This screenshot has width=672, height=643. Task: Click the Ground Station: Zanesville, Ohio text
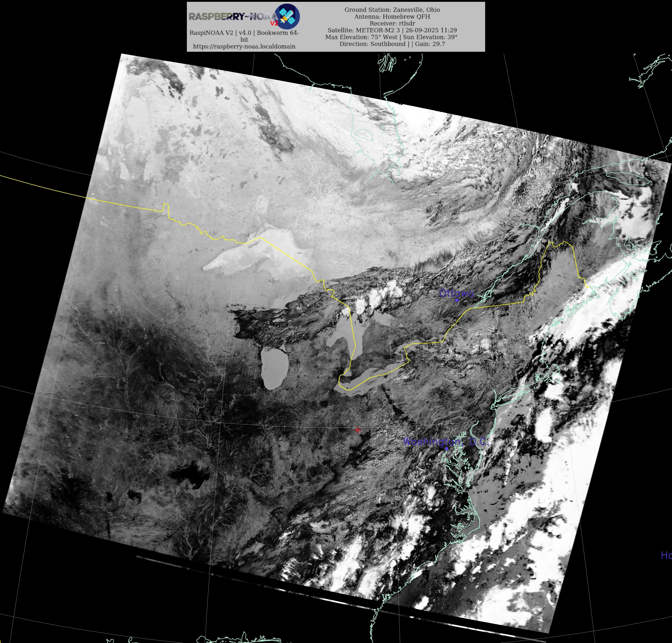click(x=392, y=10)
